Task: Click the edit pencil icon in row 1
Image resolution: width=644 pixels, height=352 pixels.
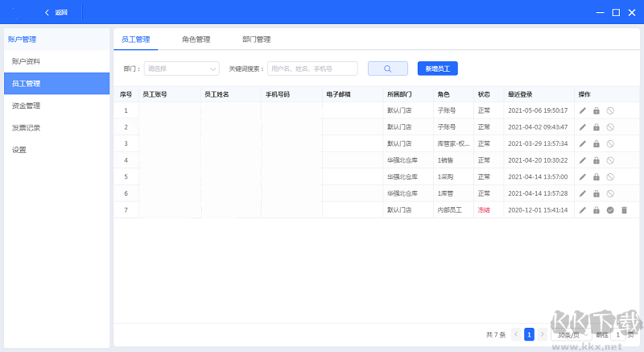Action: tap(582, 110)
